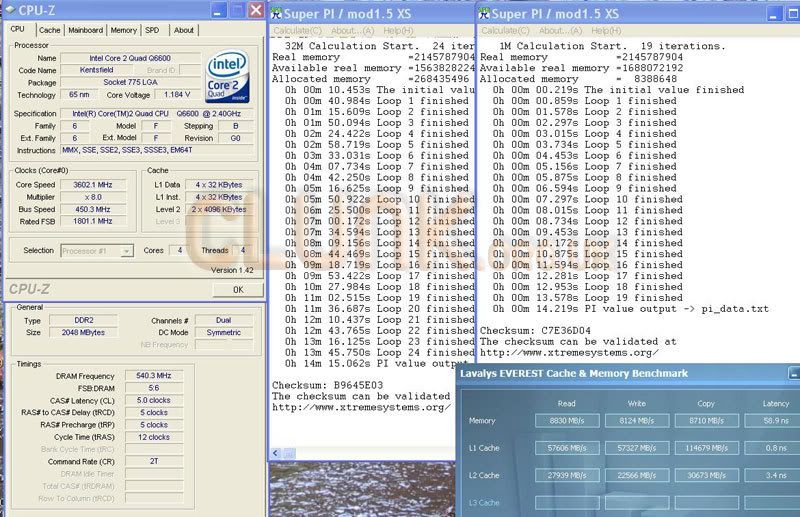Image resolution: width=800 pixels, height=517 pixels.
Task: Click the Command Rate value 2T
Action: pyautogui.click(x=154, y=461)
